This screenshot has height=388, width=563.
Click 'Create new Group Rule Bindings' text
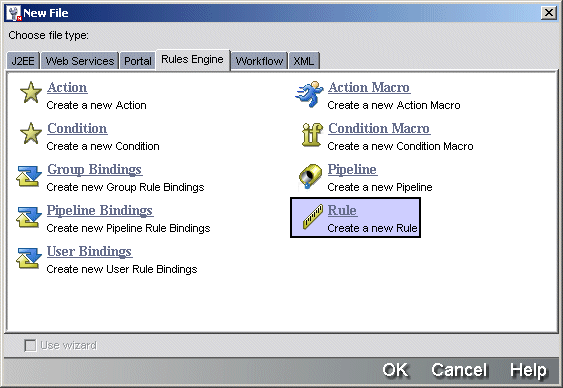click(125, 187)
